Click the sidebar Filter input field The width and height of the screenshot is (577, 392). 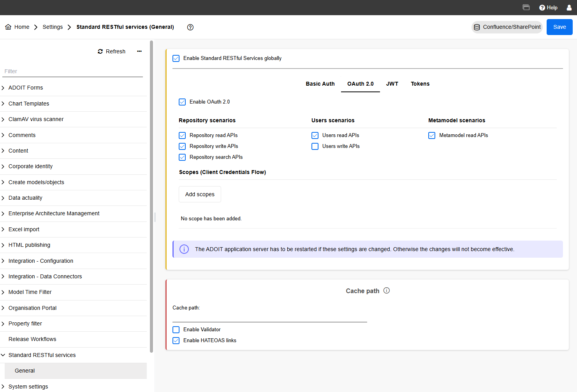click(73, 71)
